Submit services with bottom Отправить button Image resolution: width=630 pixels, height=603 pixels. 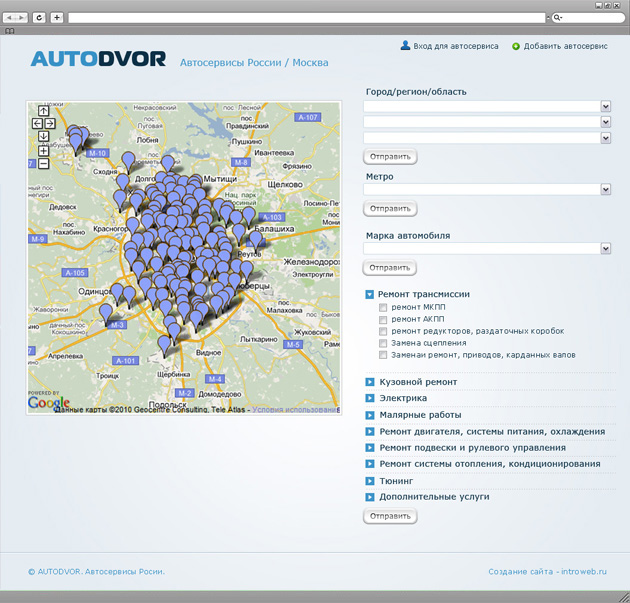point(390,516)
